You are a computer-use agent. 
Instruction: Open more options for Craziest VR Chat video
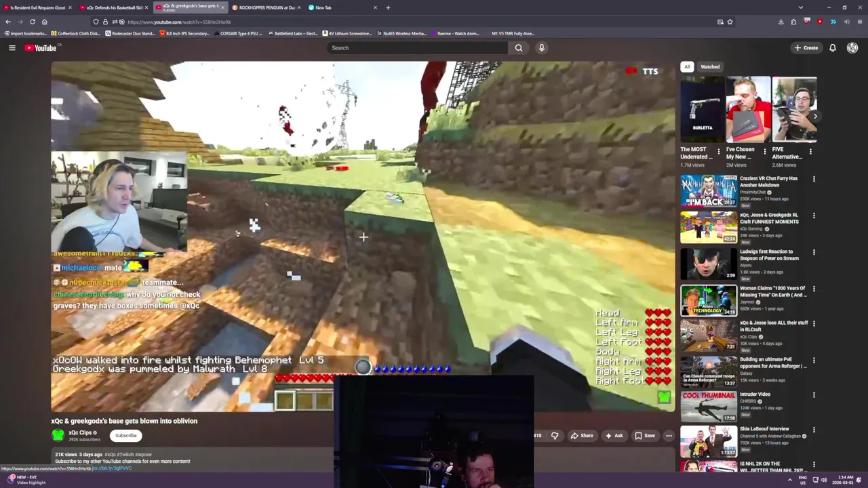tap(814, 179)
